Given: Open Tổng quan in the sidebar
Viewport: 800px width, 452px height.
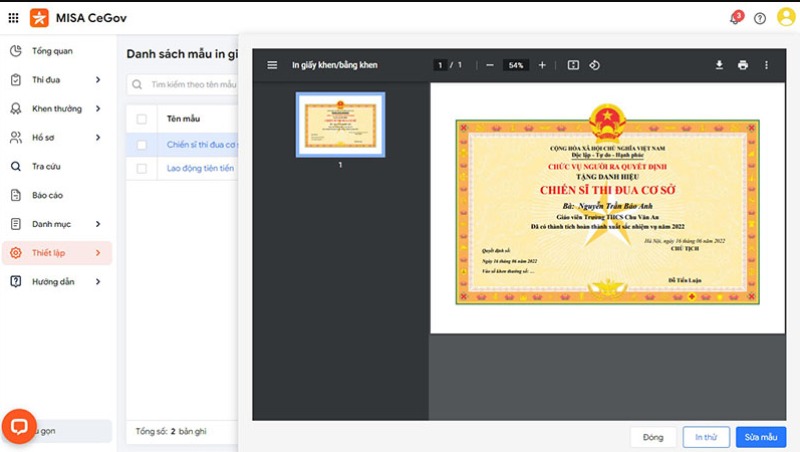Looking at the screenshot, I should (x=54, y=51).
